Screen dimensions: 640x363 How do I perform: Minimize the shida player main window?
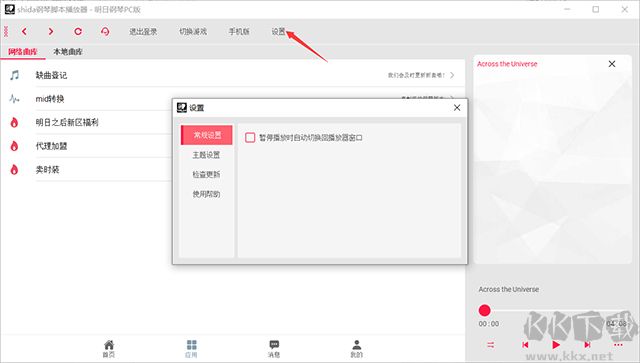coord(567,9)
